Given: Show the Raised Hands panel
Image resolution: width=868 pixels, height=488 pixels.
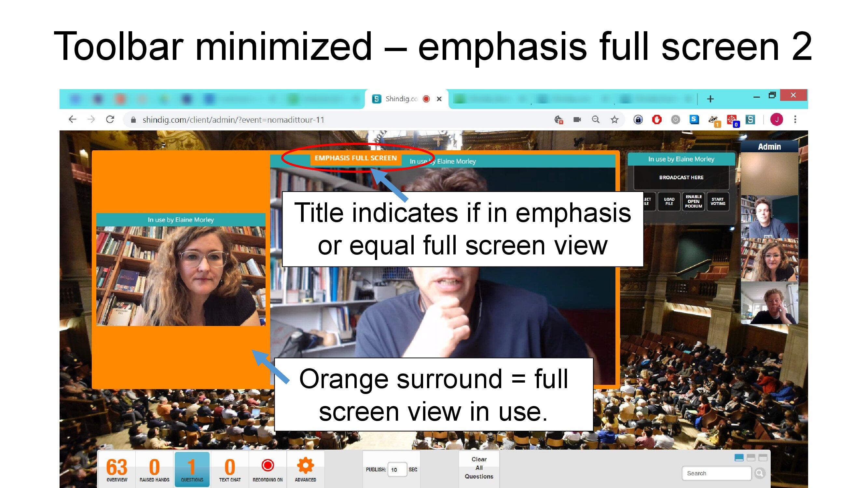Looking at the screenshot, I should 154,469.
